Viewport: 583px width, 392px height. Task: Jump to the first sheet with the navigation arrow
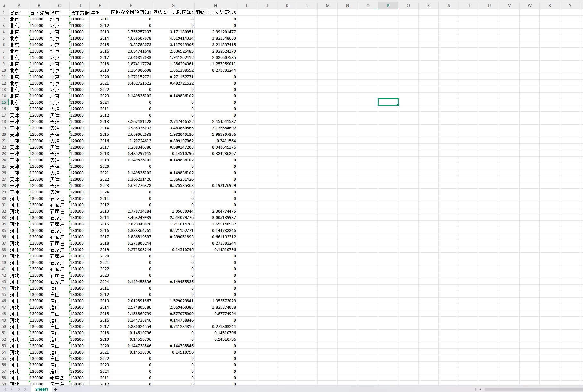[x=5, y=389]
